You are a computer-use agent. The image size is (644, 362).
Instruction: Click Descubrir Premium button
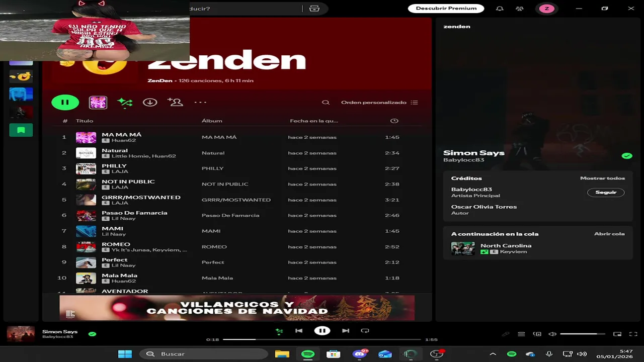[x=446, y=8]
